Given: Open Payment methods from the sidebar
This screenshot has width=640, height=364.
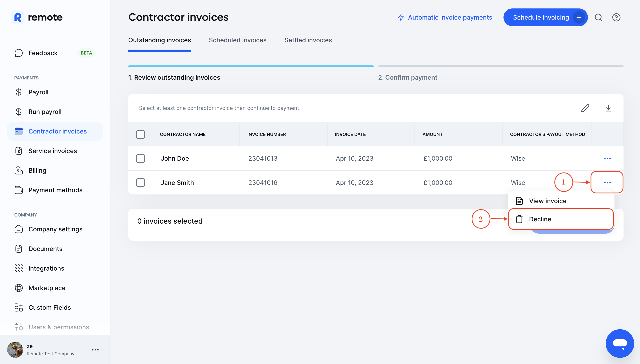Looking at the screenshot, I should click(x=55, y=190).
